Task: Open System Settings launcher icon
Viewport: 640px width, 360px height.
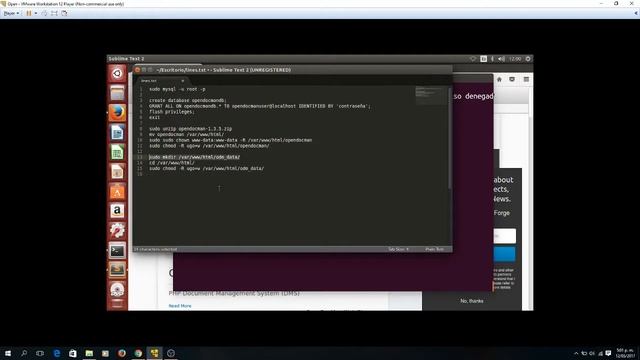Action: [x=117, y=230]
